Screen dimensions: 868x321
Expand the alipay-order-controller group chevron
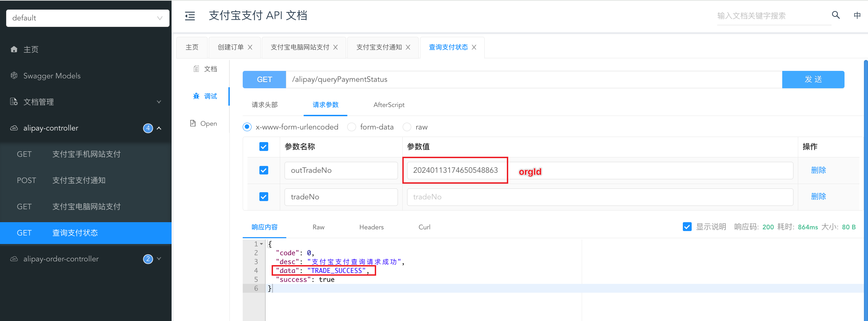(159, 259)
